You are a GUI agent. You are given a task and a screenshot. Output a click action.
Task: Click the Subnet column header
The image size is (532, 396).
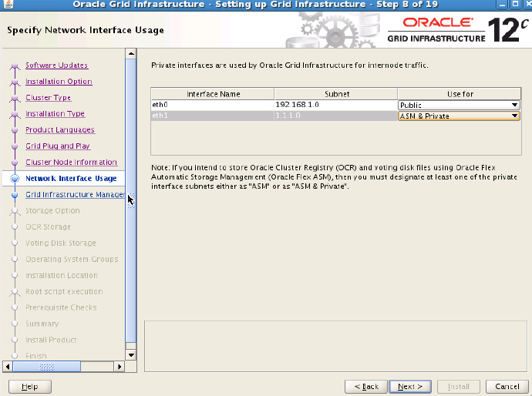tap(336, 94)
